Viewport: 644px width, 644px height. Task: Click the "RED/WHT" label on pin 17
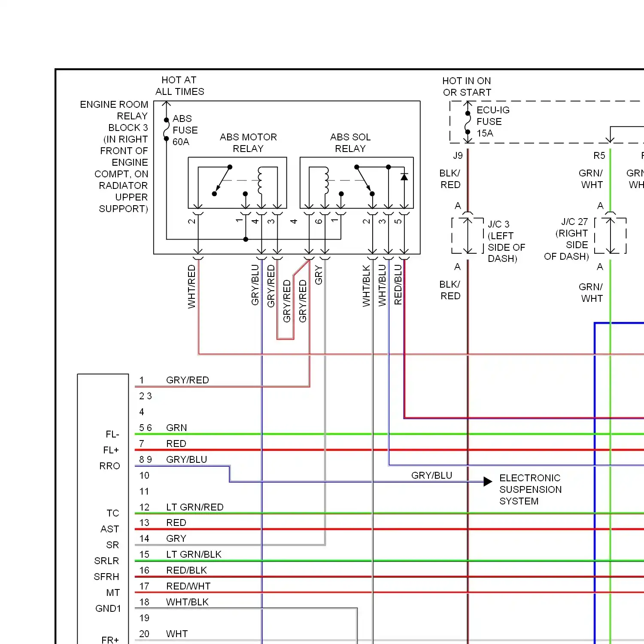click(x=188, y=586)
